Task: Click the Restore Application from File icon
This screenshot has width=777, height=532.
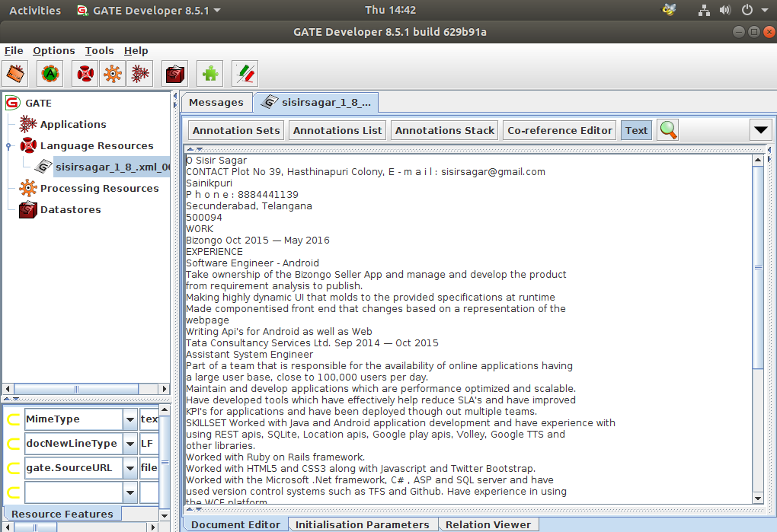Action: [17, 74]
